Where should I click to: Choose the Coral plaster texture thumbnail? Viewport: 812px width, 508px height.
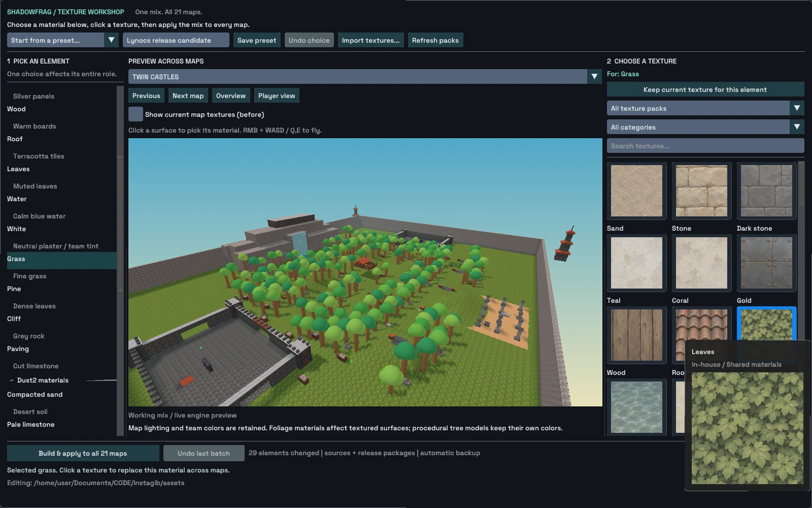coord(701,263)
